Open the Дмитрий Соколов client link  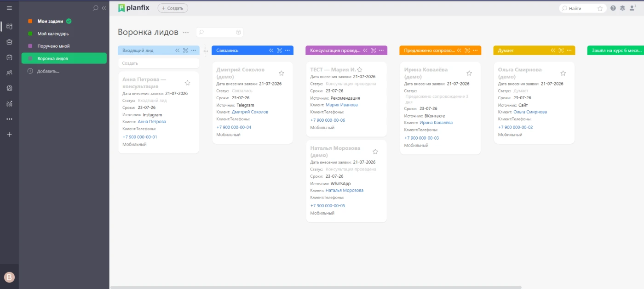[250, 112]
